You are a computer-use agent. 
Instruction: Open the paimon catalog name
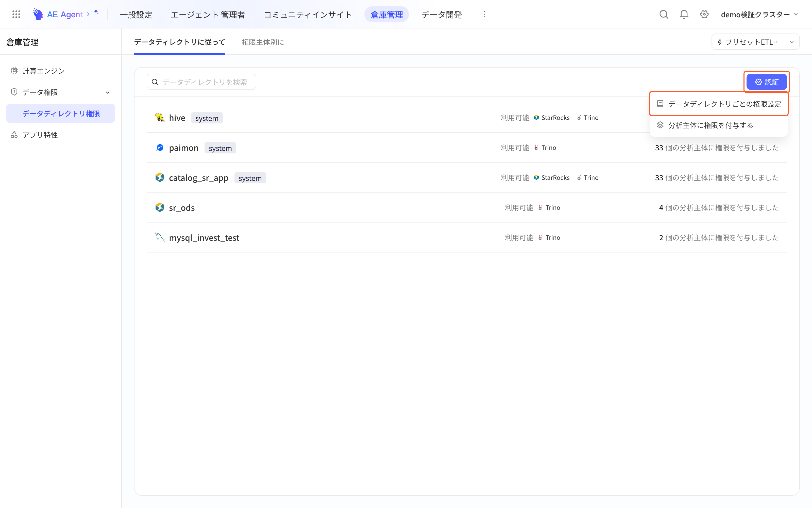pos(183,148)
